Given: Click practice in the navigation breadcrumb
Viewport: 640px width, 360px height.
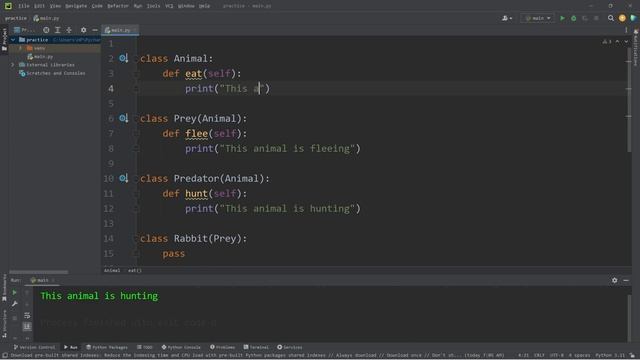Looking at the screenshot, I should [16, 18].
